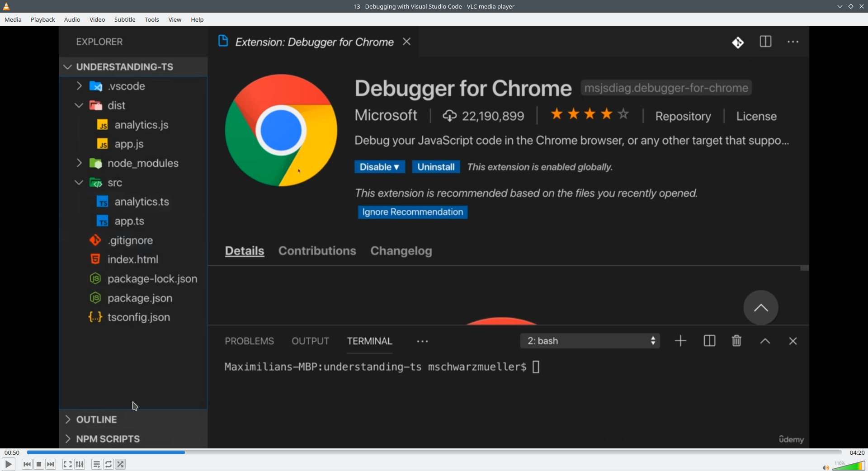Select the Extension: Debugger for Chrome tab
The image size is (868, 471).
click(314, 42)
